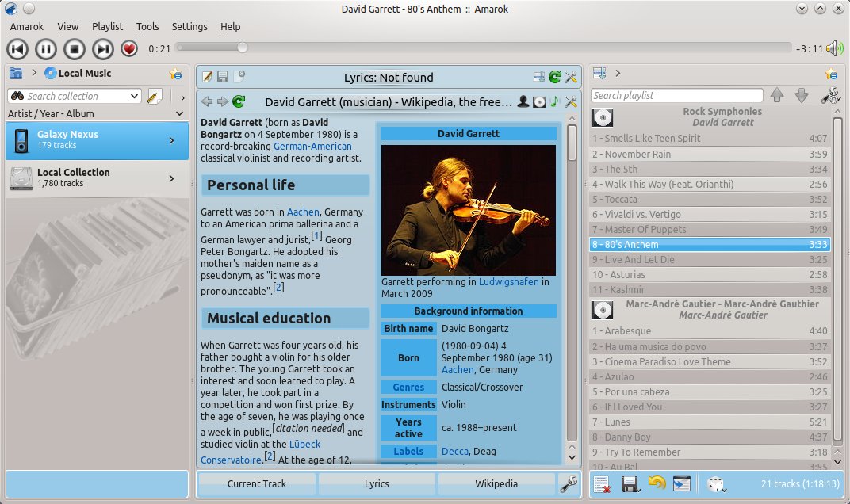Viewport: 850px width, 504px height.
Task: Switch to the Wikipedia applet tab
Action: 496,484
